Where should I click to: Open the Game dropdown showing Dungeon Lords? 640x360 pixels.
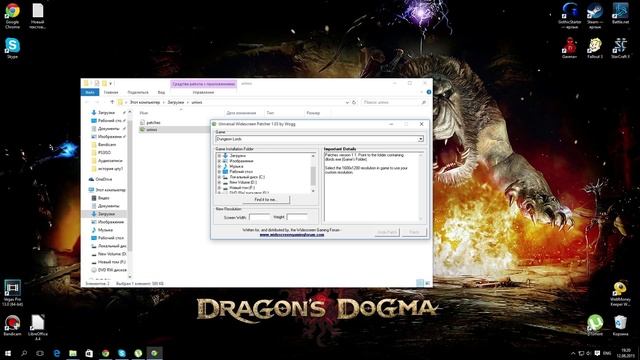[x=319, y=139]
